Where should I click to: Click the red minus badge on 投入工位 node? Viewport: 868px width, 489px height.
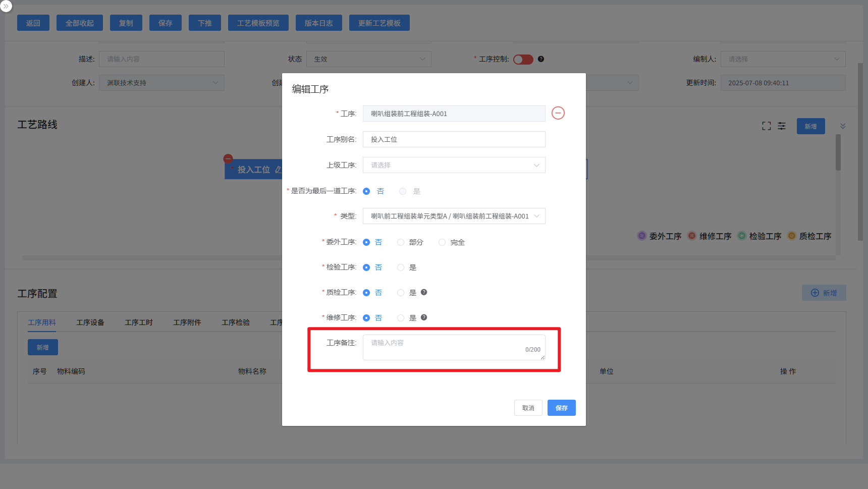pyautogui.click(x=228, y=158)
